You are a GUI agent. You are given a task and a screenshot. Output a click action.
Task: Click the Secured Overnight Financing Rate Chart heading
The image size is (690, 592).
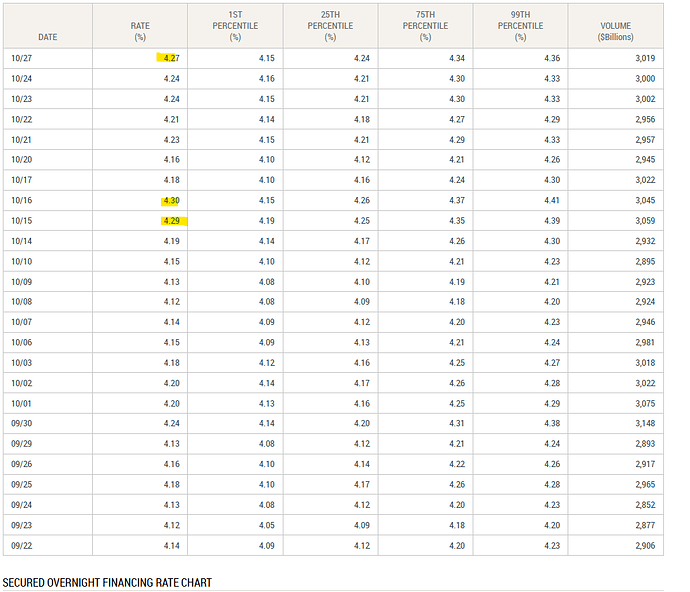107,582
